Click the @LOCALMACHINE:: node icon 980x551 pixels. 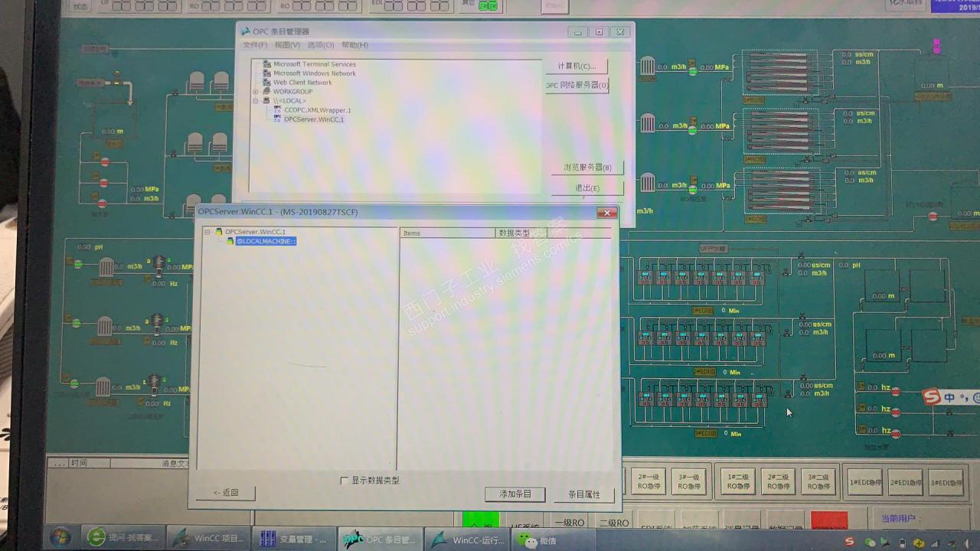tap(230, 241)
